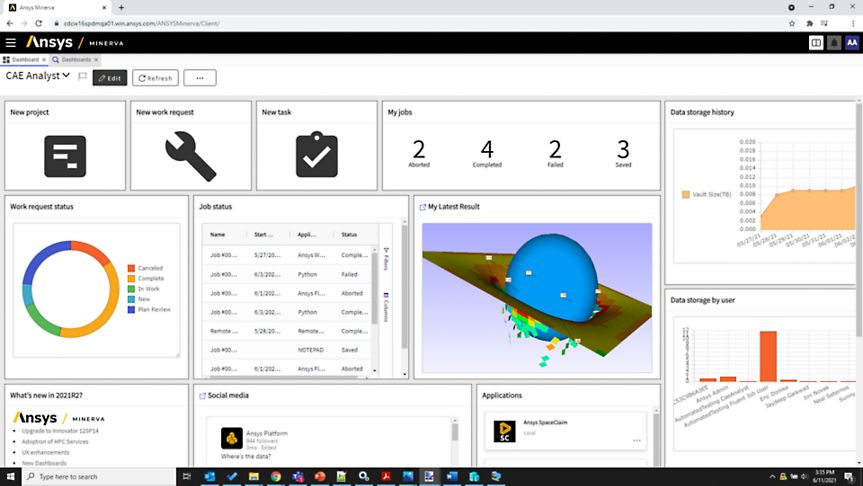This screenshot has width=863, height=486.
Task: Click the Refresh button
Action: click(155, 78)
